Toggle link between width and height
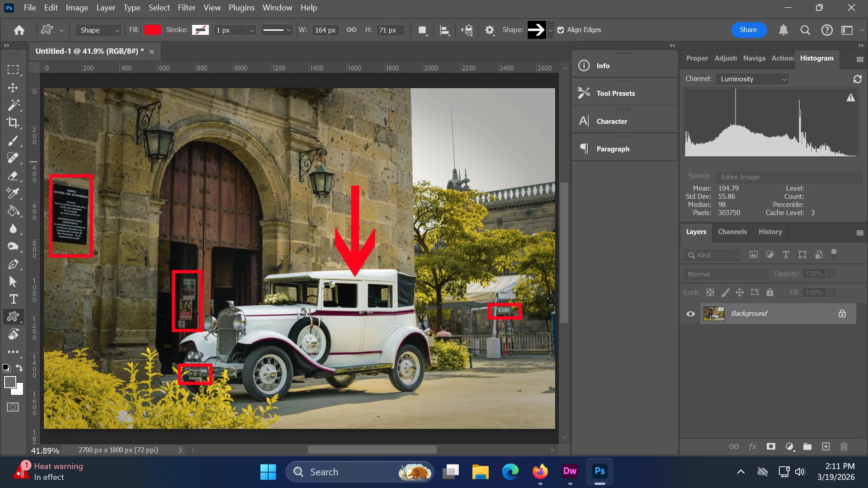Screen dimensions: 868x488 pos(351,30)
